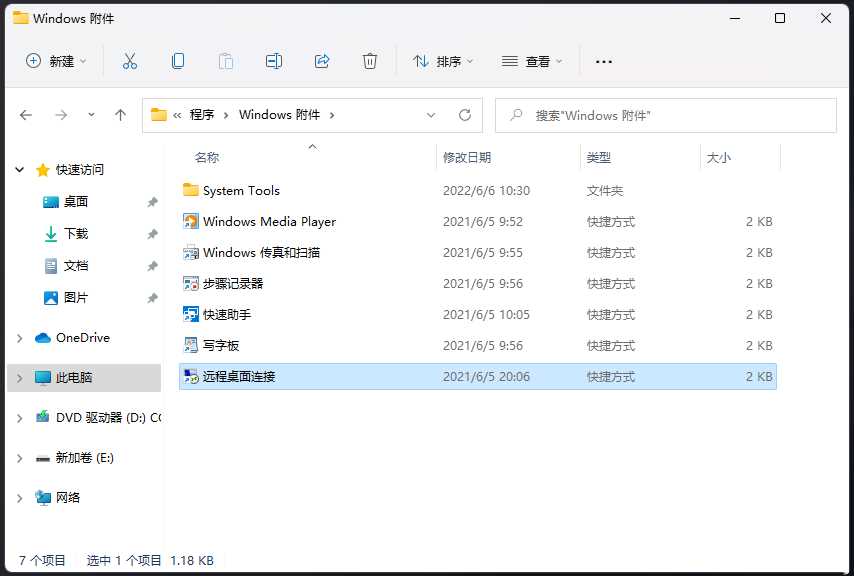
Task: Click the Rename icon in toolbar
Action: 273,61
